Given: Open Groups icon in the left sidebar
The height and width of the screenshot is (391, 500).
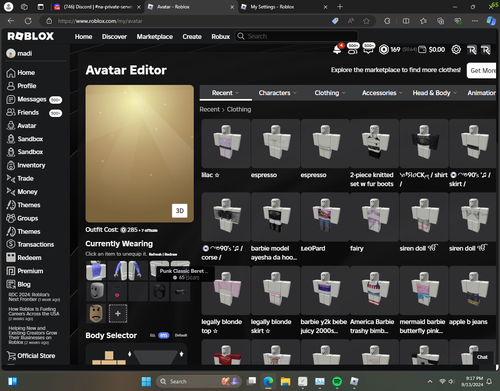Looking at the screenshot, I should click(x=11, y=218).
